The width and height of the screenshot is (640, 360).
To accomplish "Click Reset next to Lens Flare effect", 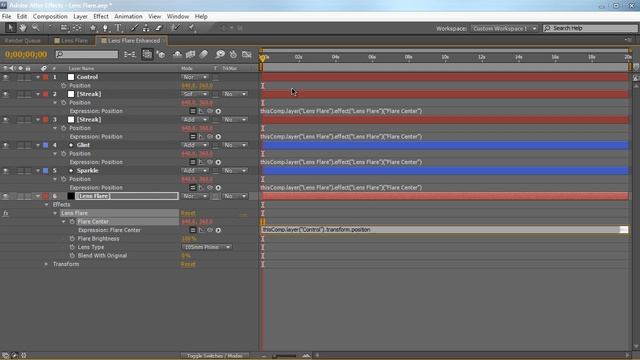I will (x=188, y=213).
